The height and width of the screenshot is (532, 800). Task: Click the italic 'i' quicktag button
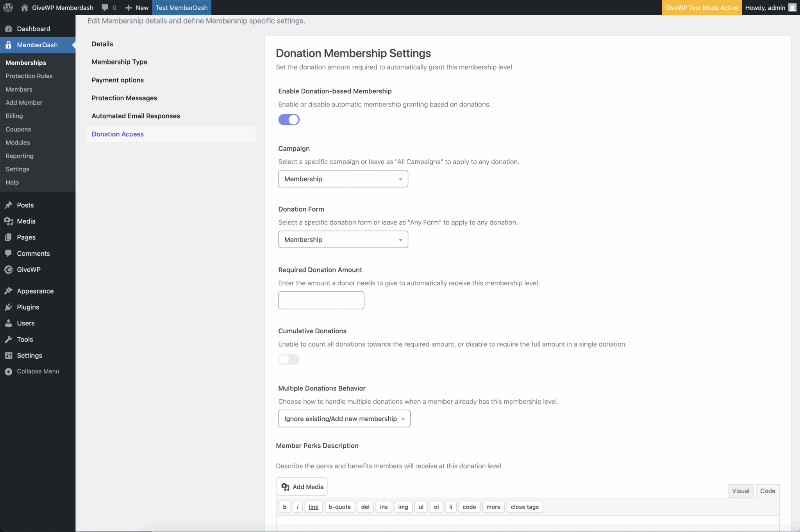point(298,507)
